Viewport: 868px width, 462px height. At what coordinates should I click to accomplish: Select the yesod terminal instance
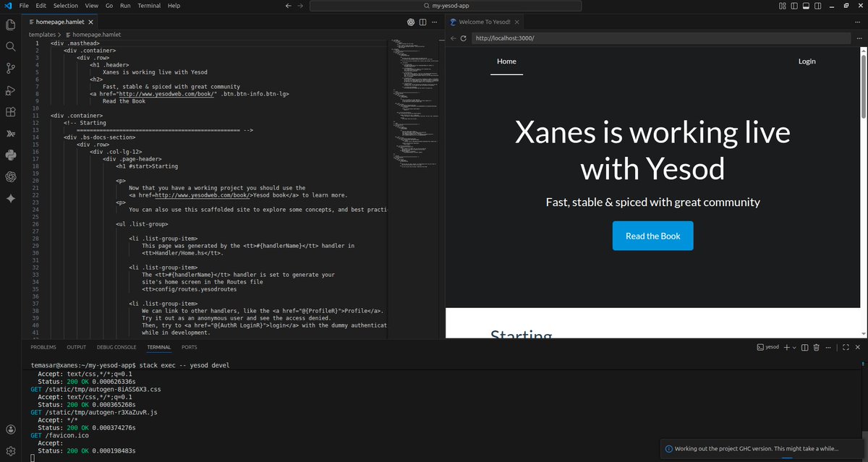click(767, 347)
